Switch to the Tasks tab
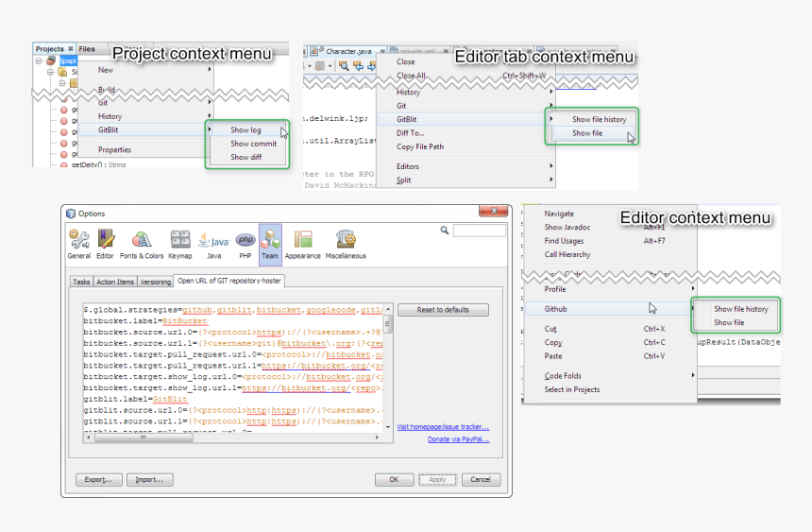 (81, 282)
